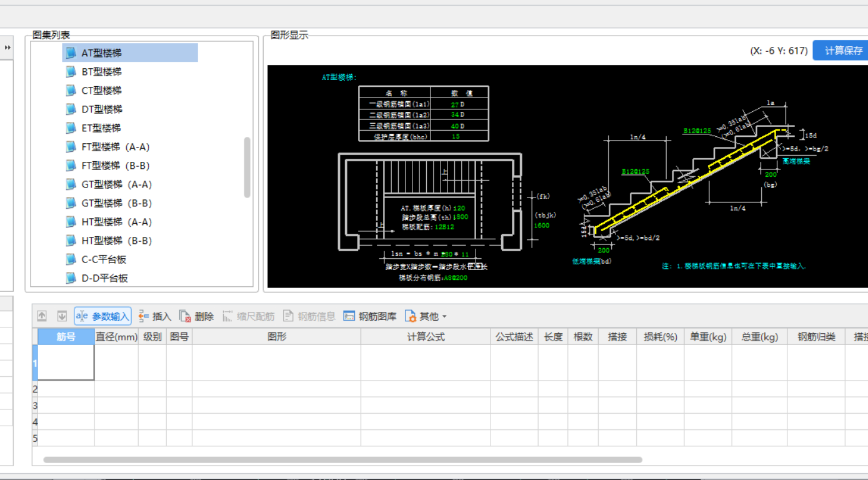Image resolution: width=868 pixels, height=480 pixels.
Task: Click the move row up arrow icon
Action: (42, 316)
